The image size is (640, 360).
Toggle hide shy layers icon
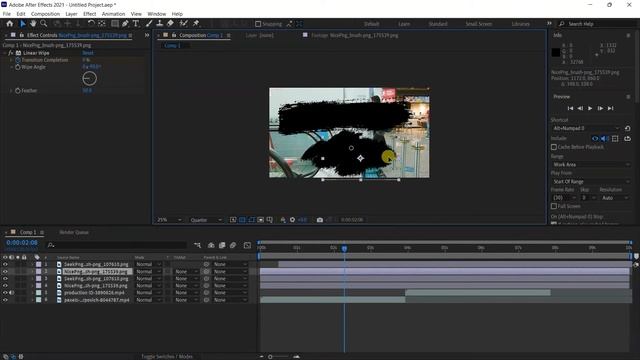[211, 245]
